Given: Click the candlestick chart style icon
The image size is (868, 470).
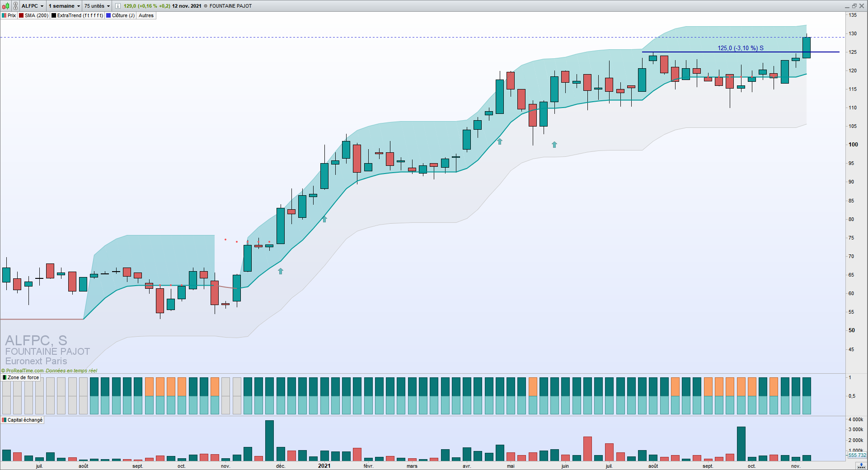Looking at the screenshot, I should click(x=5, y=6).
